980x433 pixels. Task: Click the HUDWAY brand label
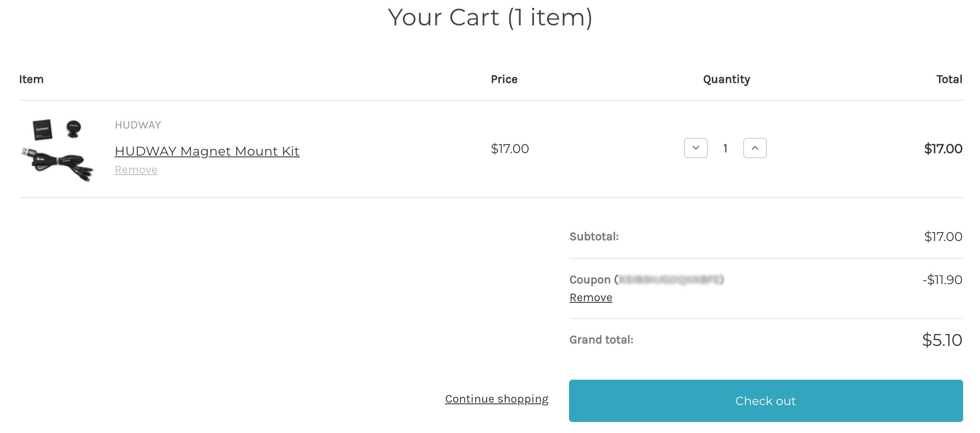138,125
